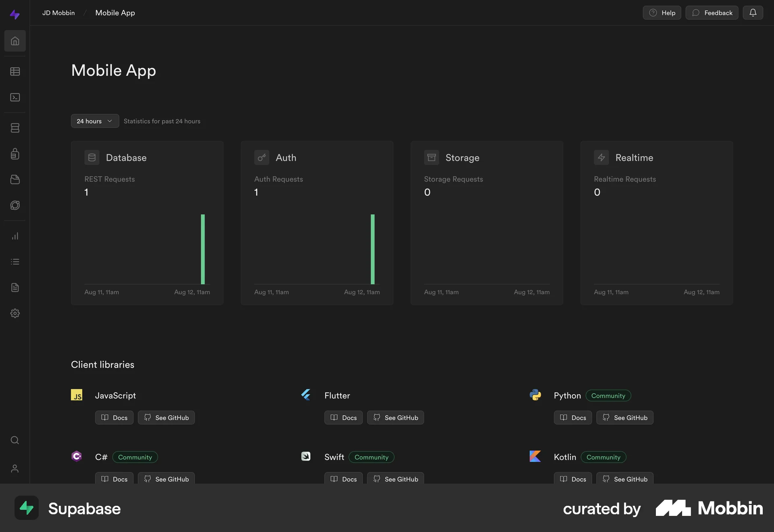Open the Authentication lock icon in sidebar
774x532 pixels.
pos(15,154)
